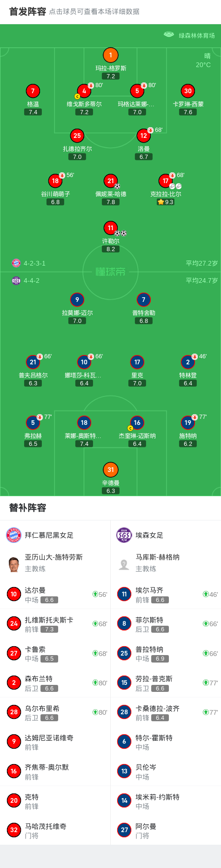
Task: Select 克拉拉-比尔 number 17 player icon
Action: [x=166, y=181]
